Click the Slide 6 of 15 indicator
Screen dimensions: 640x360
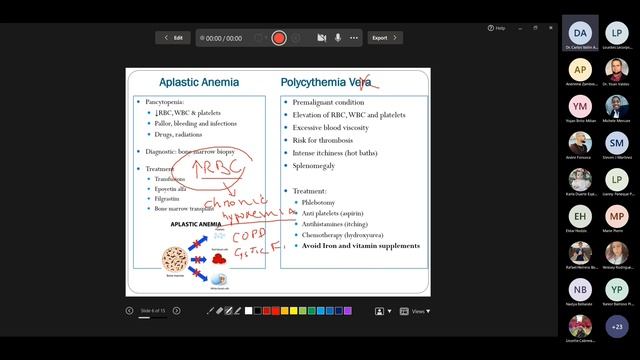(x=153, y=311)
